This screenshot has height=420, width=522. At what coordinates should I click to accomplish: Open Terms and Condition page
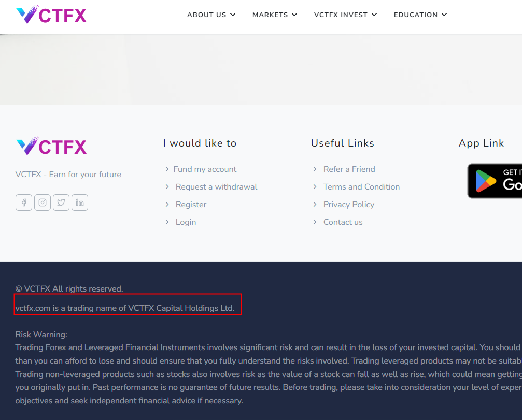point(361,187)
